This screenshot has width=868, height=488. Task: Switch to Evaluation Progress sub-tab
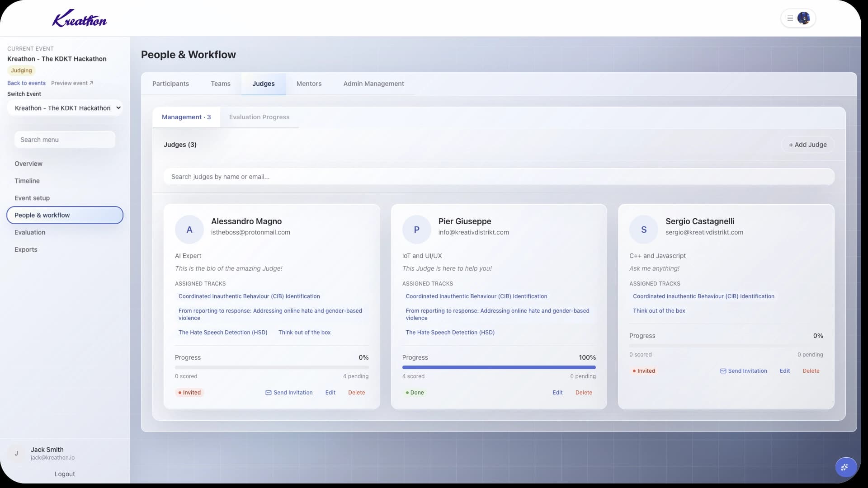tap(259, 117)
